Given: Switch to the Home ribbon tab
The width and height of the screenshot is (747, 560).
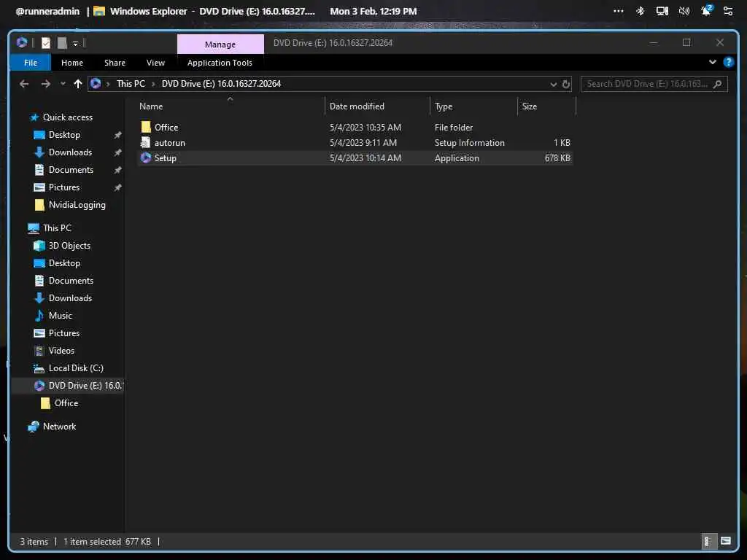Looking at the screenshot, I should click(72, 63).
